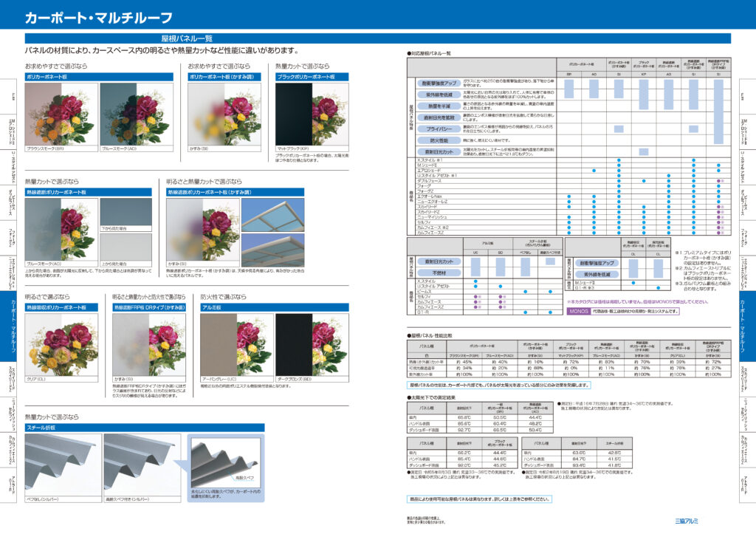Select the カムフィエース tab on the right margin
Viewport: 756px width, 534px height.
click(x=748, y=449)
